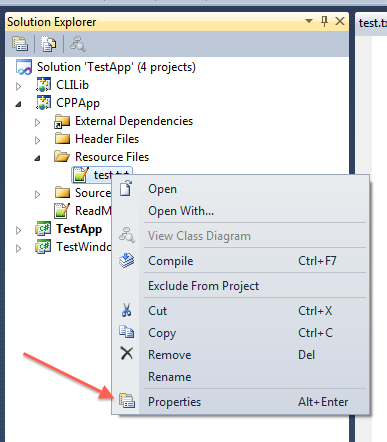
Task: Switch to the test.txt editor tab
Action: click(373, 23)
